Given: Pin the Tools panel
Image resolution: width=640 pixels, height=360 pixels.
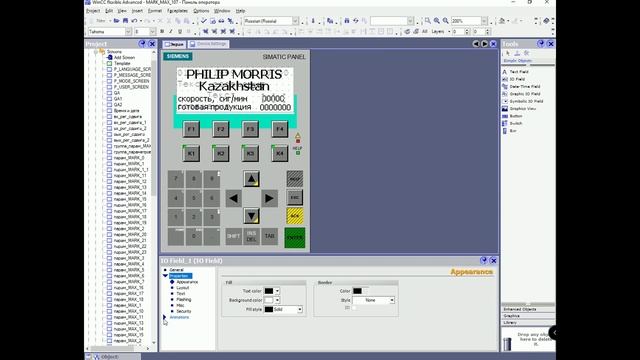Looking at the screenshot, I should click(x=541, y=44).
